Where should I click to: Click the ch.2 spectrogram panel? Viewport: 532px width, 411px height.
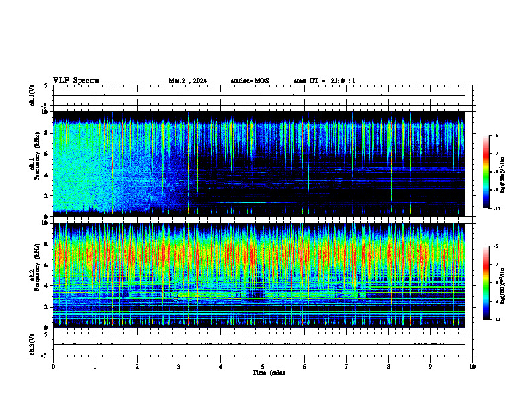point(259,275)
